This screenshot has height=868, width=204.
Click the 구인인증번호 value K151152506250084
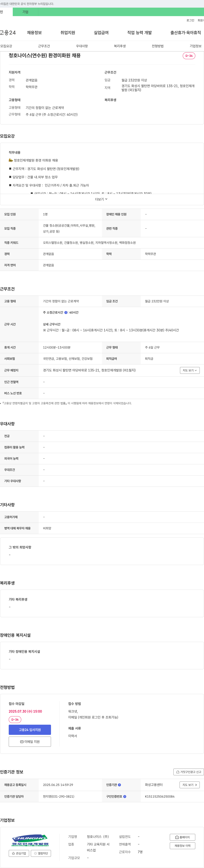[160, 797]
